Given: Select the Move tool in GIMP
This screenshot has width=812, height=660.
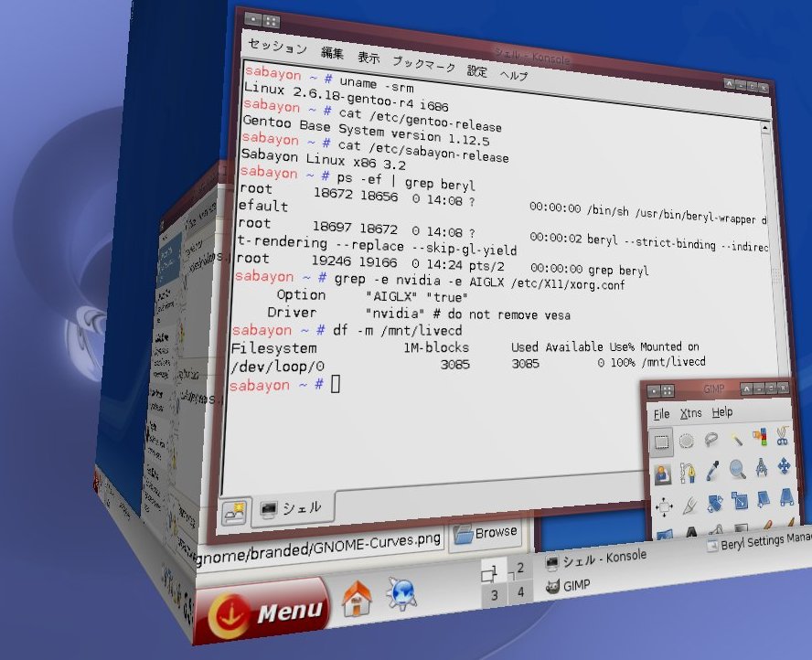Looking at the screenshot, I should click(784, 466).
